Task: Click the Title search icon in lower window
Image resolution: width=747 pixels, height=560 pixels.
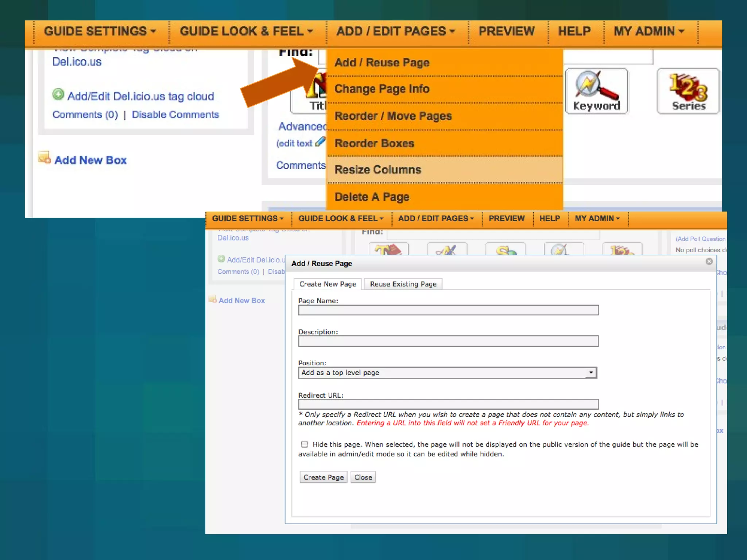Action: [x=388, y=249]
